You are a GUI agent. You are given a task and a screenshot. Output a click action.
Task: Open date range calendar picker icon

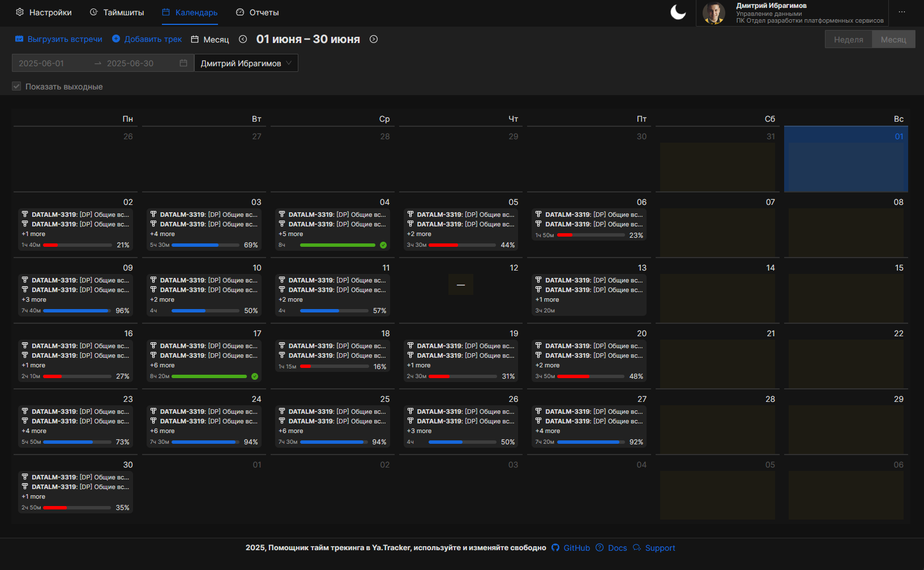pos(183,63)
